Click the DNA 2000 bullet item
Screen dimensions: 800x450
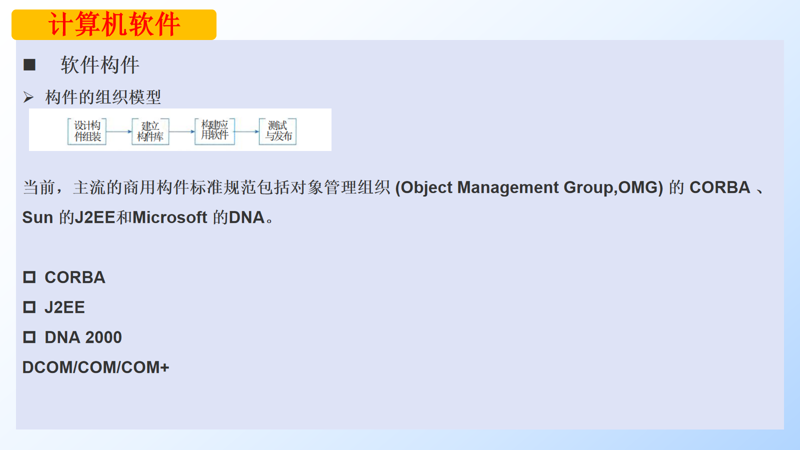coord(83,337)
